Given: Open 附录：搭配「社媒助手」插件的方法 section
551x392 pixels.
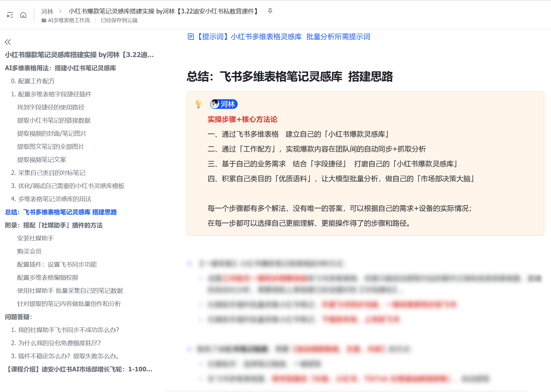Looking at the screenshot, I should point(54,225).
